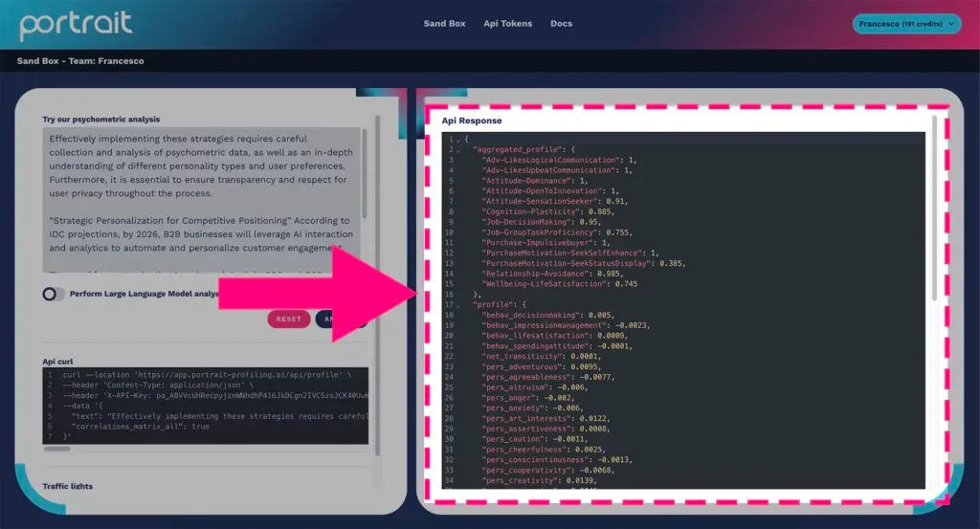
Task: Click the curl --location line in Api curl
Action: point(207,375)
